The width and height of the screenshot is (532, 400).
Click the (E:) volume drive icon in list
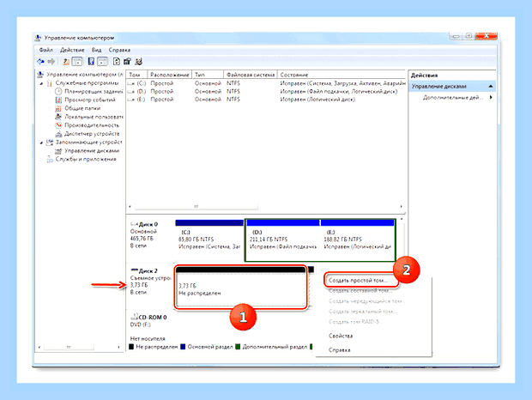(131, 100)
